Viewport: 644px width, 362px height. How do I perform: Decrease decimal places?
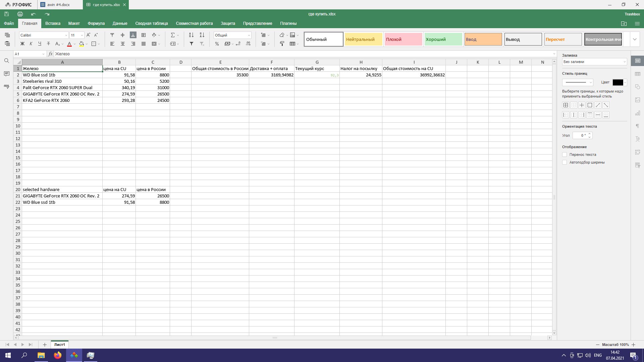(x=238, y=44)
